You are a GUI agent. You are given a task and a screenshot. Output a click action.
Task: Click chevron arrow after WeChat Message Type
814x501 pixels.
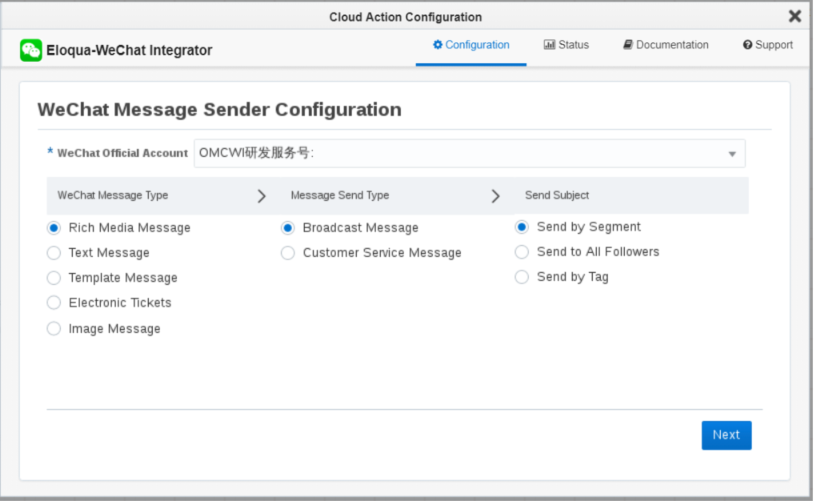(x=262, y=196)
